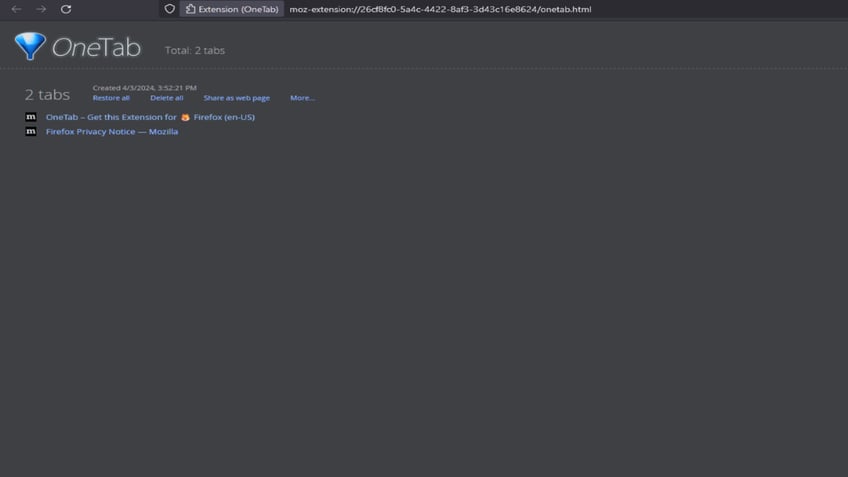Click the Firefox emoji in first link
This screenshot has height=477, width=848.
185,117
